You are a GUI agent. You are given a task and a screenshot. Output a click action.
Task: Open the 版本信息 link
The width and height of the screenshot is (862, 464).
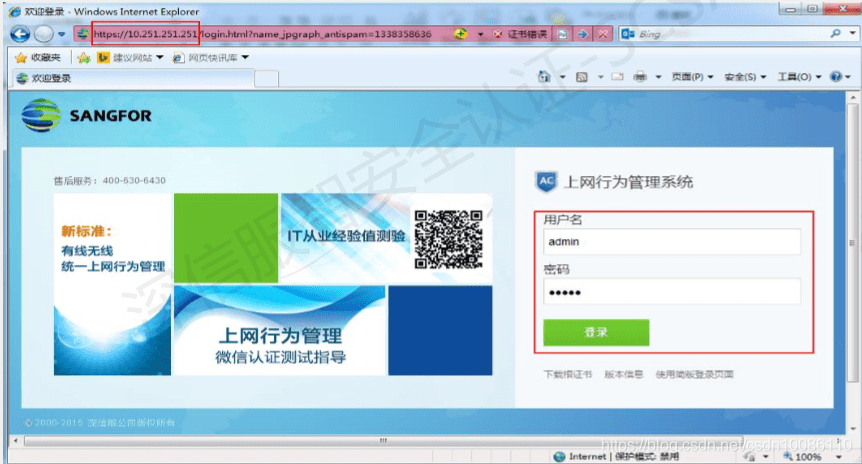click(x=623, y=375)
